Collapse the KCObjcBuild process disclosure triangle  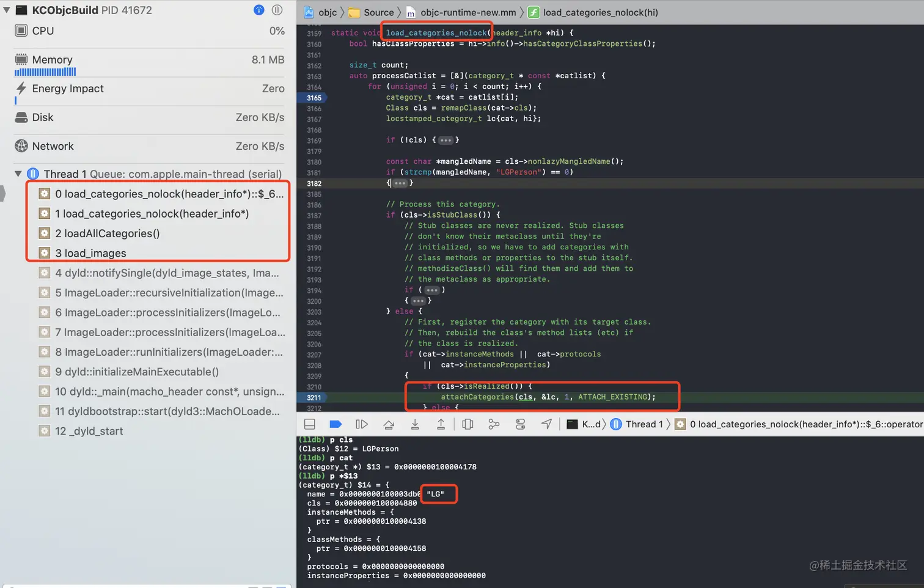click(6, 10)
